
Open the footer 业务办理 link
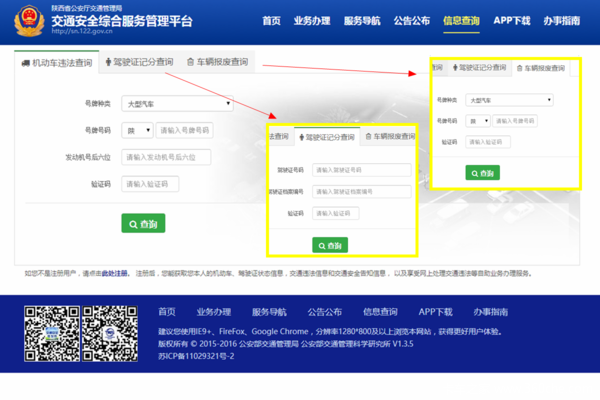tap(214, 312)
